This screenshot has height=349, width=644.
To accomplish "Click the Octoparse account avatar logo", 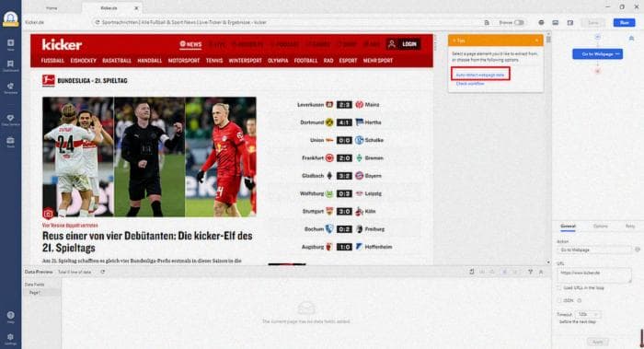I will (x=11, y=18).
